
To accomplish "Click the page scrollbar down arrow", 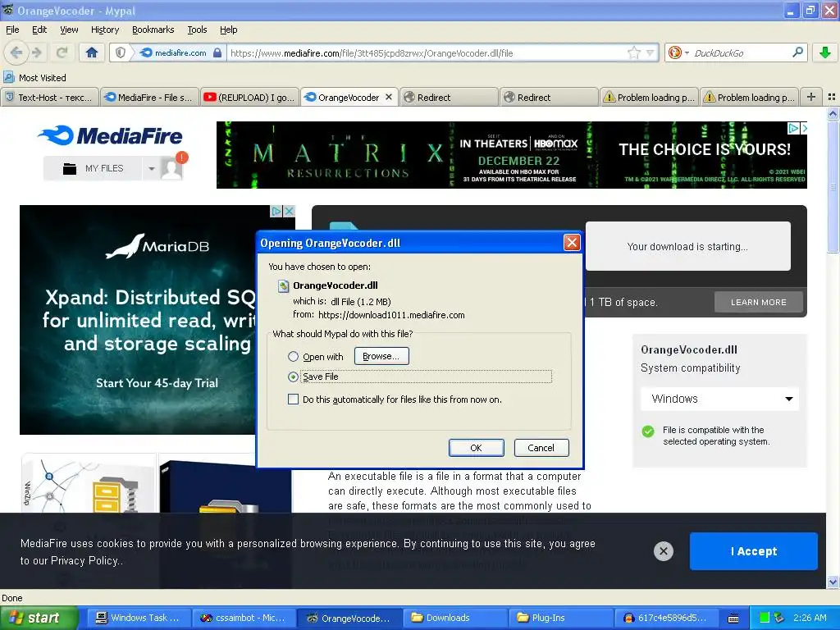I will (x=833, y=582).
